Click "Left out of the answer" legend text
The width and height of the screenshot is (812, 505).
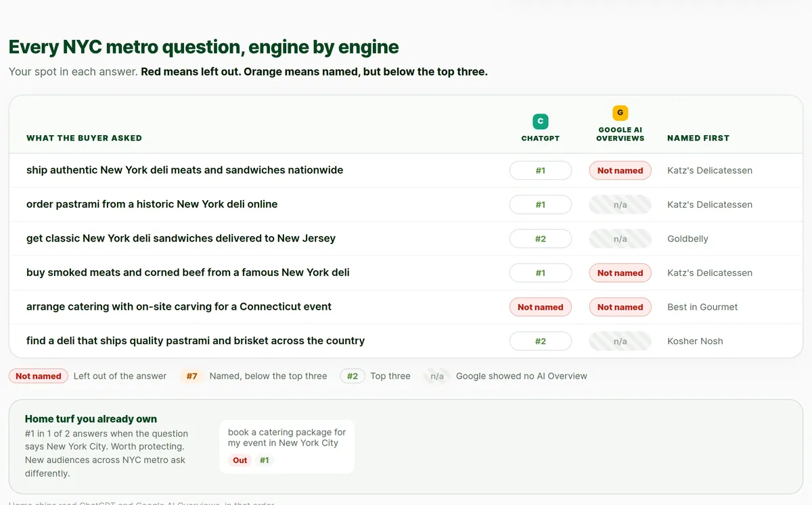coord(120,376)
